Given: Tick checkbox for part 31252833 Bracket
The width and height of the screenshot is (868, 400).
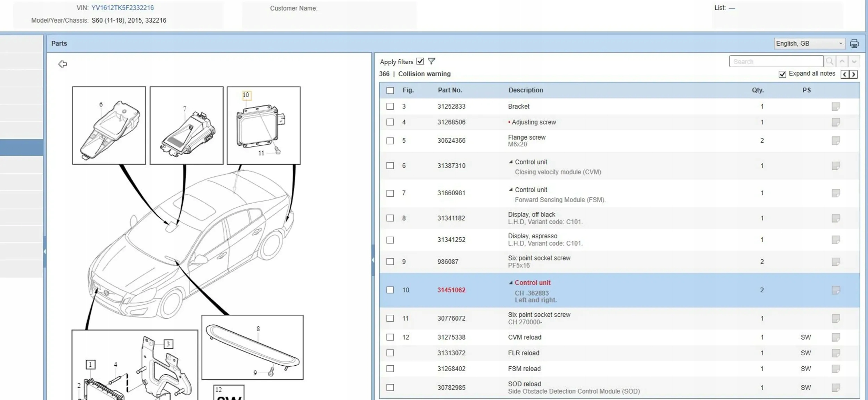Looking at the screenshot, I should [x=390, y=107].
